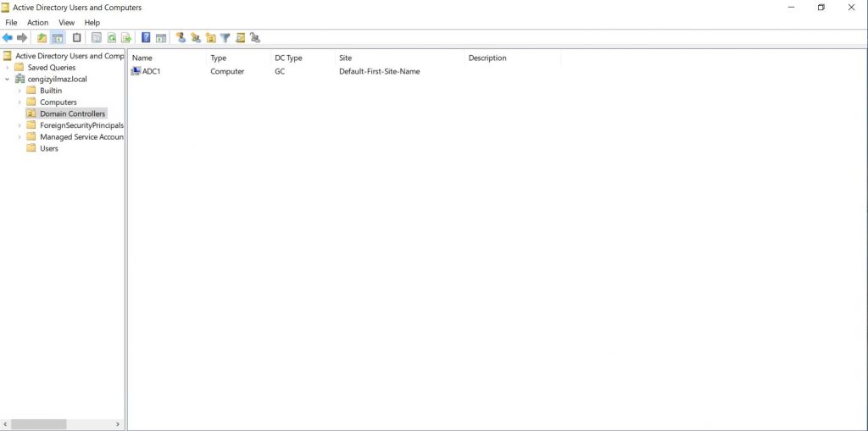Toggle the Show/Hide Console Tree button
The height and width of the screenshot is (431, 868).
click(x=58, y=37)
